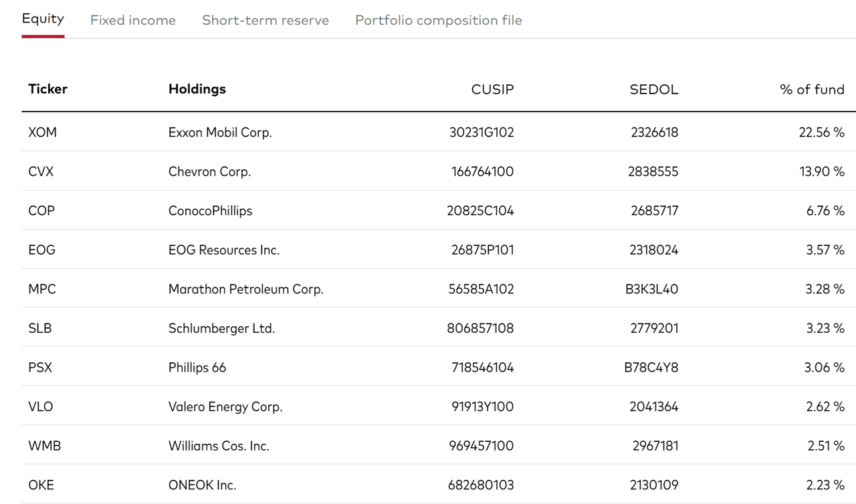
Task: Select SEDOL value 2967181
Action: (x=655, y=446)
